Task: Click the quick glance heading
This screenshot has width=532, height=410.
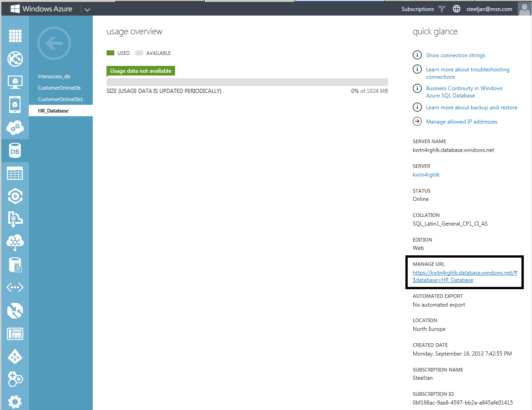Action: pos(435,32)
